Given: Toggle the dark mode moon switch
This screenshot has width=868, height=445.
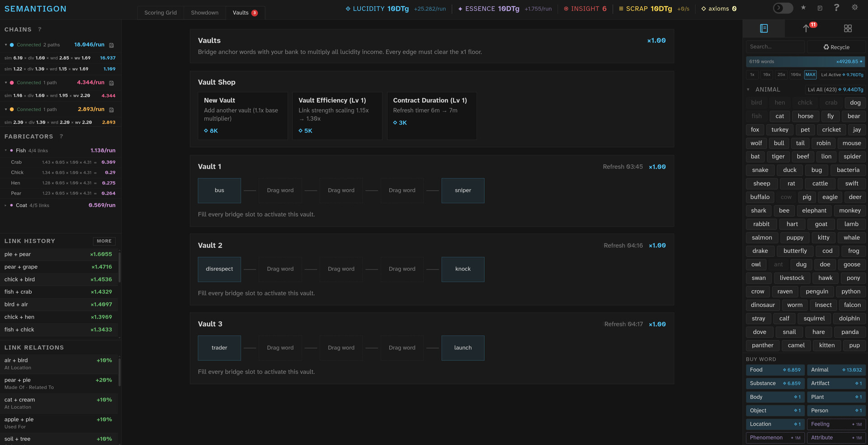Looking at the screenshot, I should tap(783, 8).
